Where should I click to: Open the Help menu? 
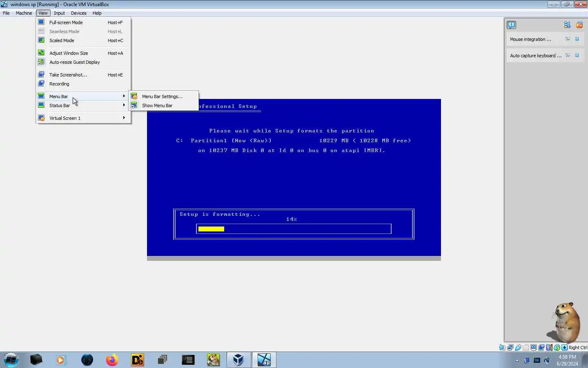click(x=97, y=13)
